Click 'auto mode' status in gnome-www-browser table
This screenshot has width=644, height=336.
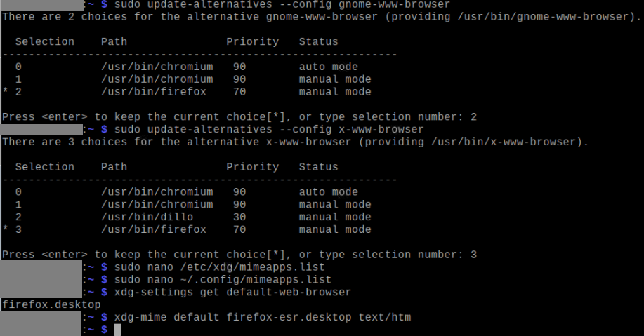(x=328, y=67)
